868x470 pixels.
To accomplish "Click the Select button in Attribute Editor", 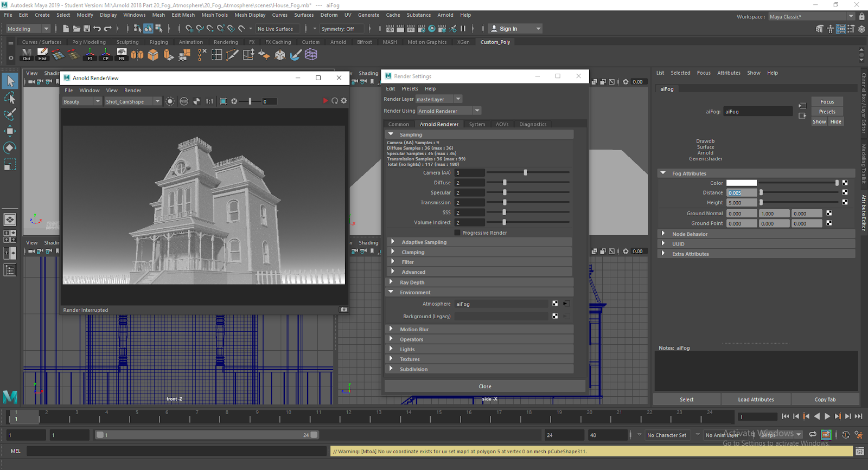I will click(687, 400).
